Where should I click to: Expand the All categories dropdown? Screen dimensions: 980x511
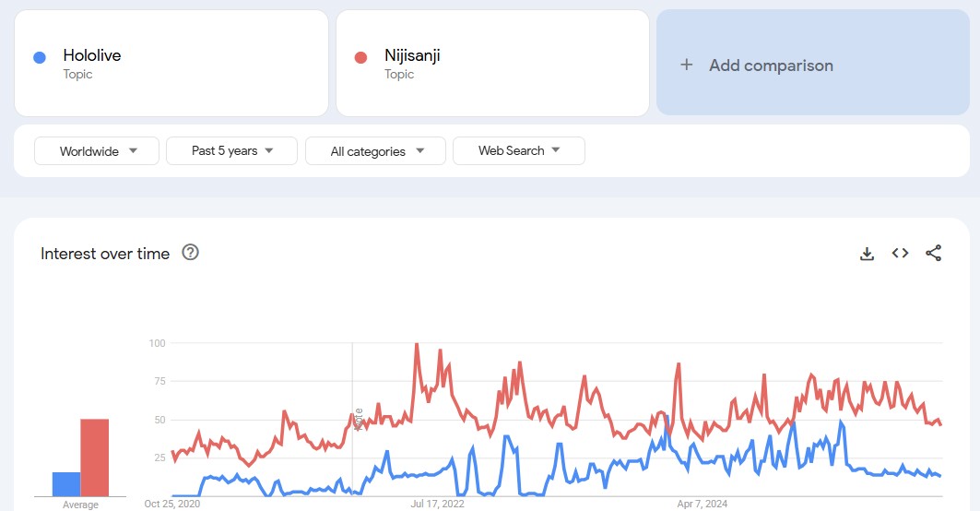[x=375, y=150]
